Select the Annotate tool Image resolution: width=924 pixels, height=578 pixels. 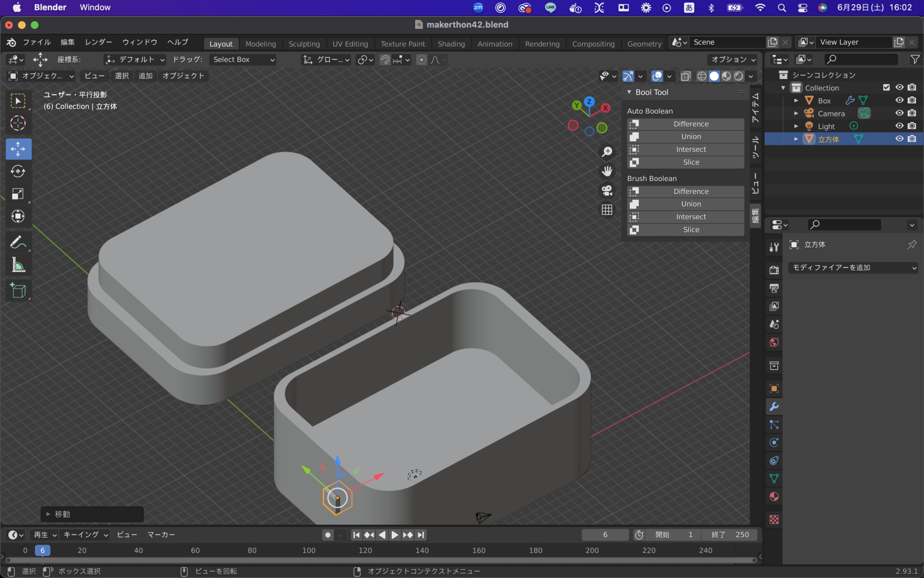click(18, 242)
